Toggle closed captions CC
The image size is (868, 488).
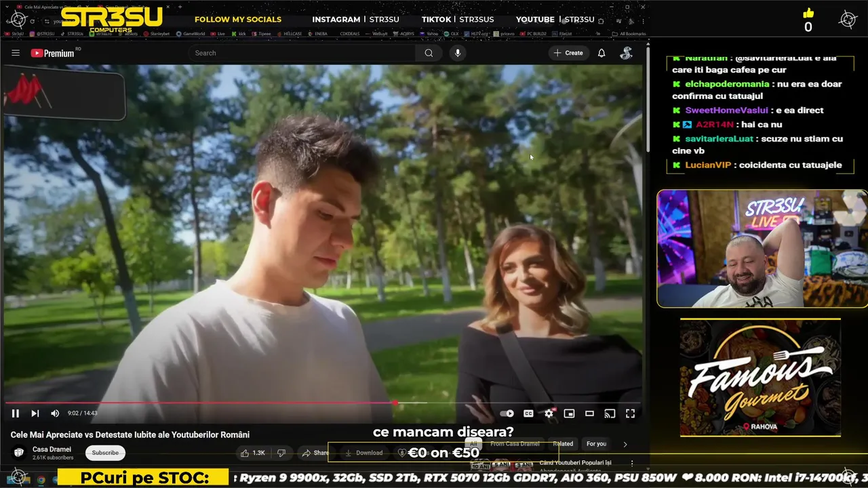click(x=528, y=413)
